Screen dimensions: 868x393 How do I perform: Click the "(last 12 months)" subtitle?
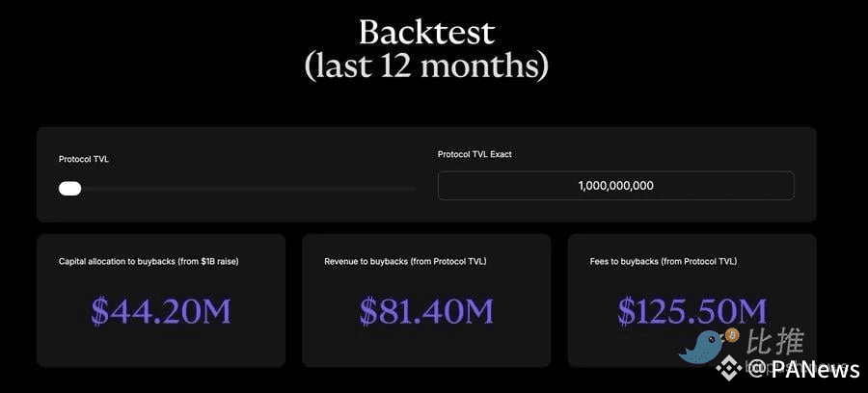pyautogui.click(x=426, y=65)
